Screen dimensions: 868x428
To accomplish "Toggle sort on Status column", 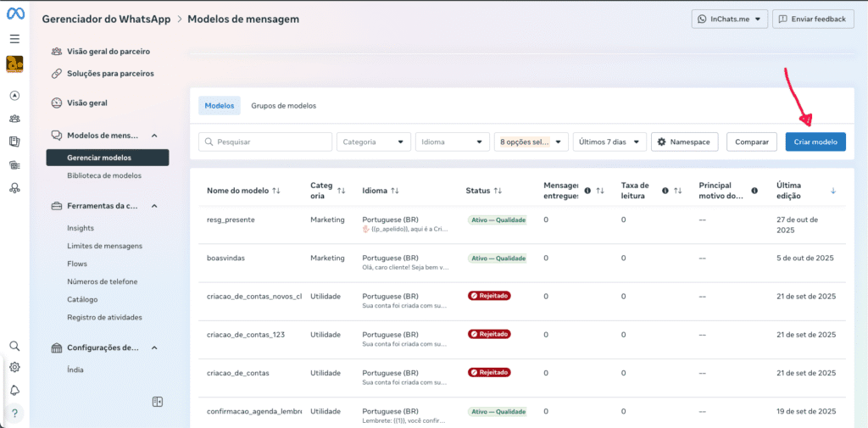I will (498, 191).
